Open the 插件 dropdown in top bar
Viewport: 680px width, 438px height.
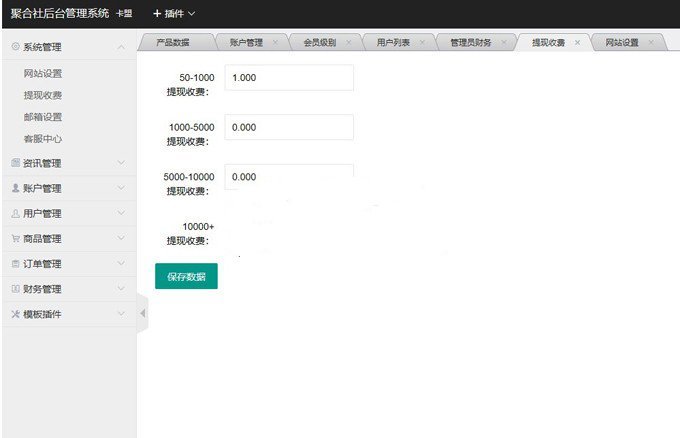click(174, 13)
